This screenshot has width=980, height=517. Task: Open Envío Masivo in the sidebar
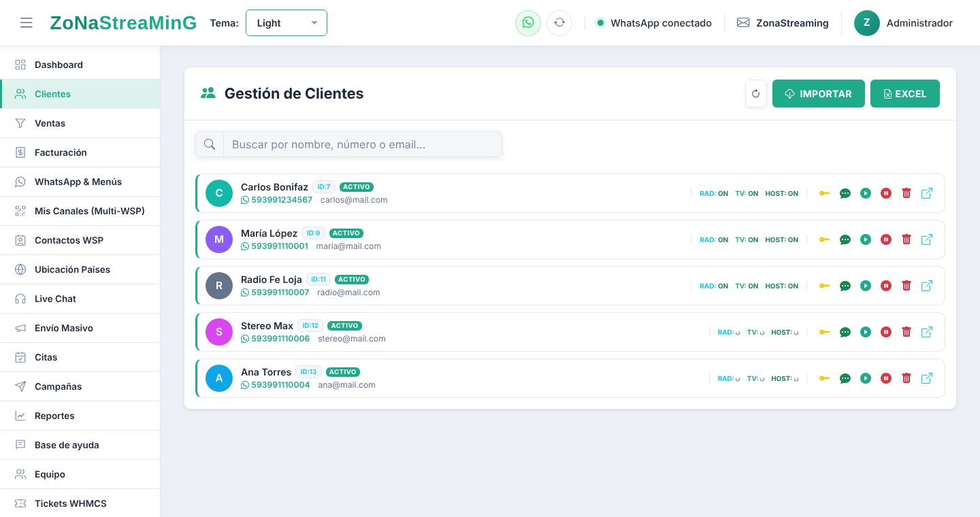click(80, 328)
